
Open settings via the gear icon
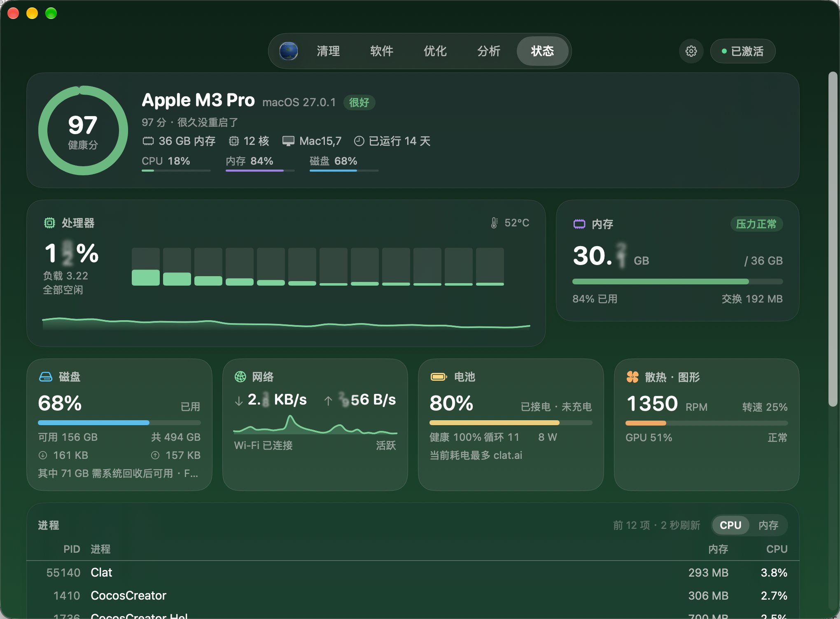click(x=691, y=51)
